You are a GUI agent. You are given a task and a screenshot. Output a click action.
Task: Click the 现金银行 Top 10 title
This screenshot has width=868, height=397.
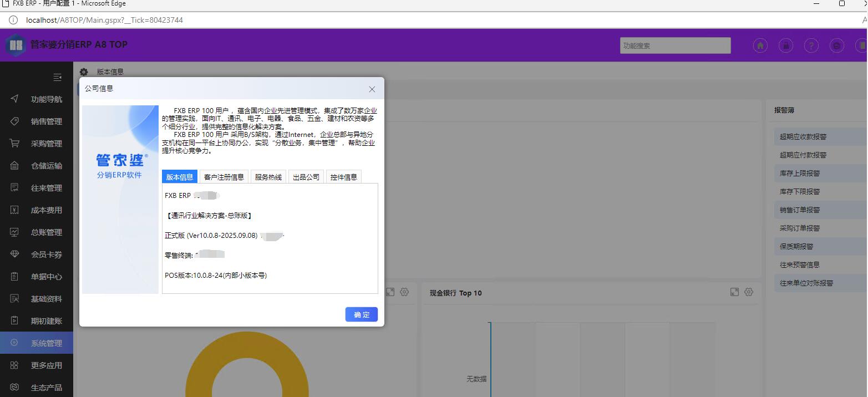pos(456,293)
